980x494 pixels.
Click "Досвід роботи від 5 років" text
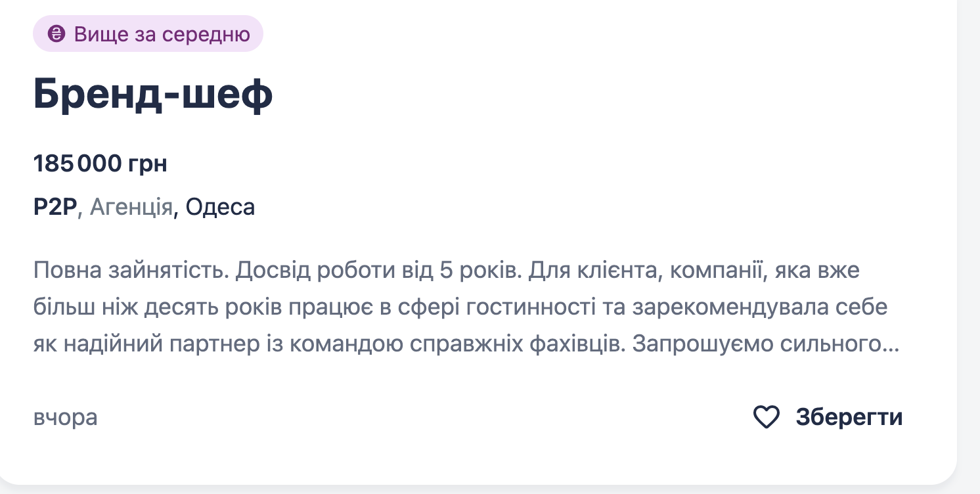(x=376, y=271)
